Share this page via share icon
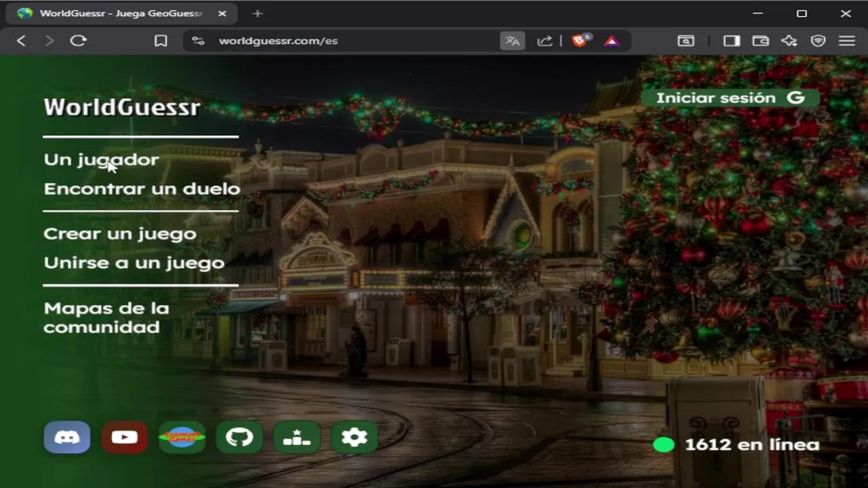Screen dimensions: 868x488 pos(545,41)
